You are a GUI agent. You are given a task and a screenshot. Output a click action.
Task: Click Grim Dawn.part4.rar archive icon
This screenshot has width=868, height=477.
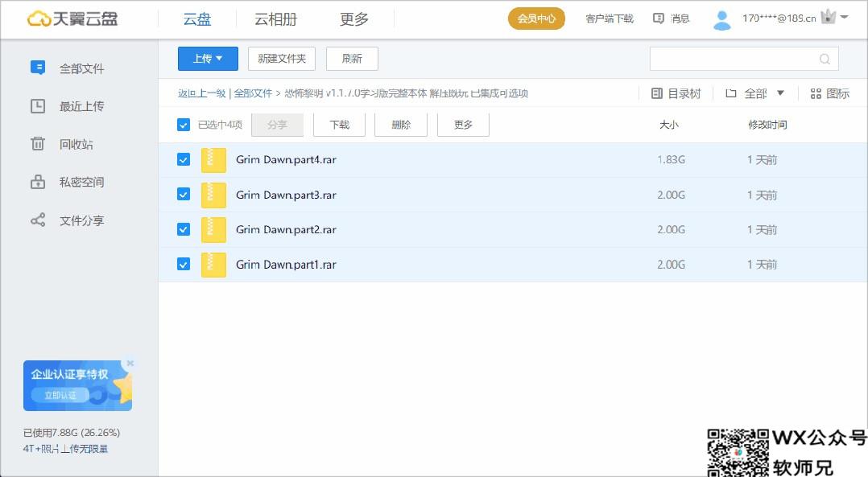coord(213,160)
